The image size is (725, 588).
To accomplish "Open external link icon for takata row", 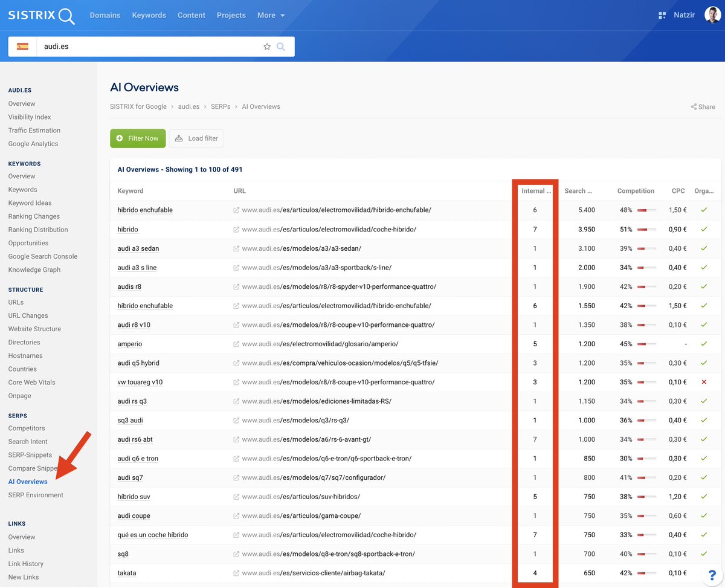I will [x=236, y=573].
